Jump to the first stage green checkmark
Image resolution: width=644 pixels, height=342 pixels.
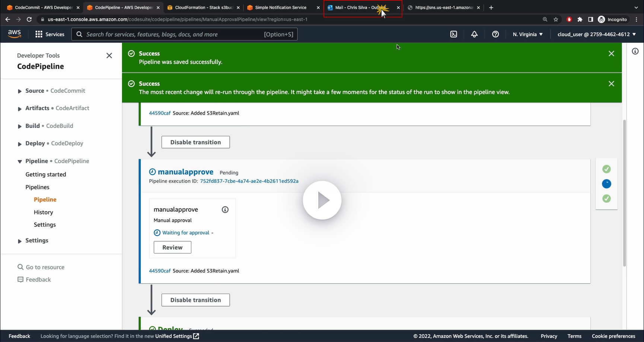(606, 169)
